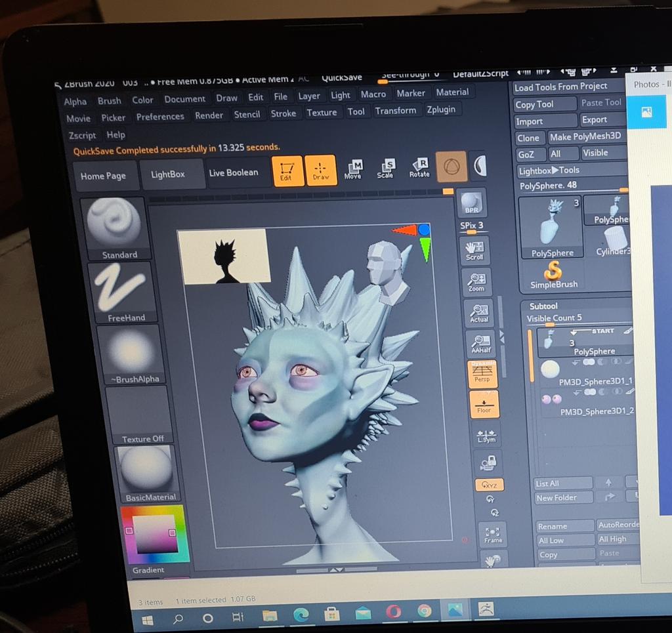Click the Zoom canvas icon

click(476, 281)
